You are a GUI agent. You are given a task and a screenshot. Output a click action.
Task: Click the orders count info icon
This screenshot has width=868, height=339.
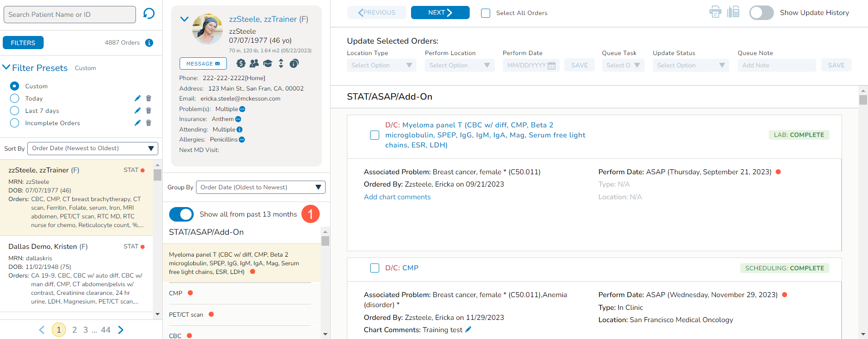149,43
